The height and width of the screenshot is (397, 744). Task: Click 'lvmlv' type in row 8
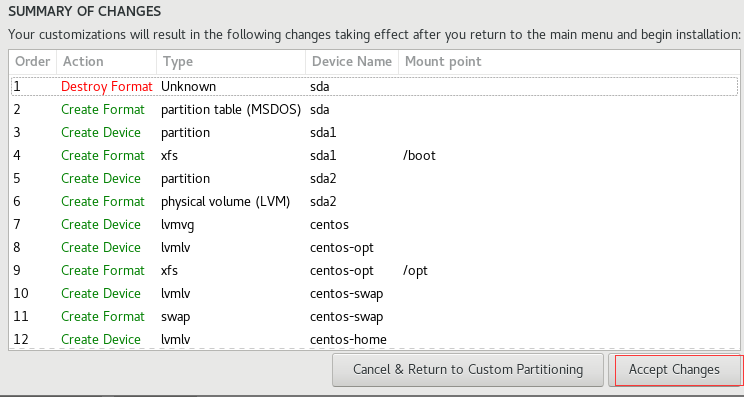coord(176,248)
